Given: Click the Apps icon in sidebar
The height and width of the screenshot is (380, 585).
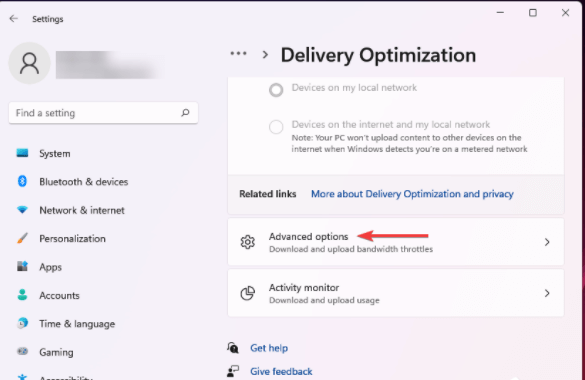Looking at the screenshot, I should (22, 266).
